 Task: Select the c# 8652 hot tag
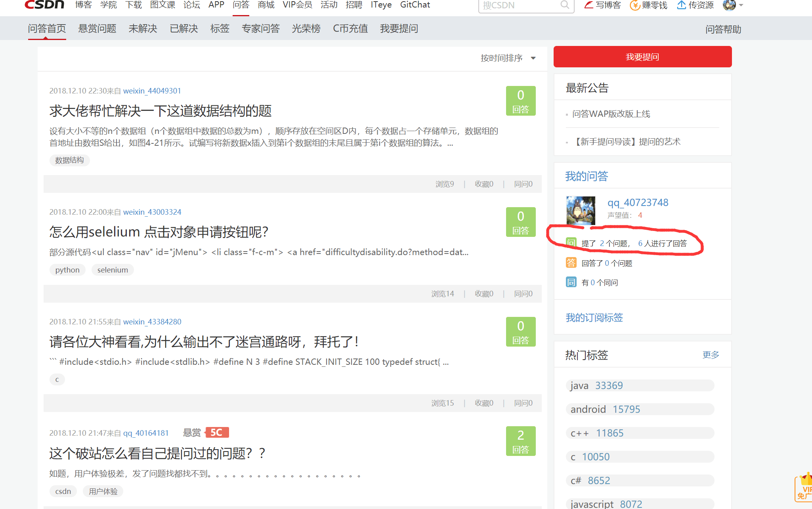point(640,480)
